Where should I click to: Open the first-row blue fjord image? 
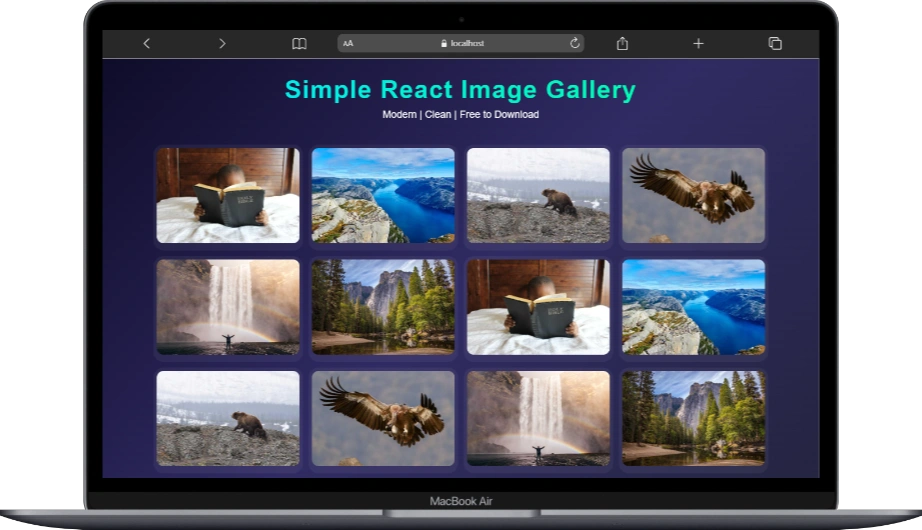click(383, 195)
